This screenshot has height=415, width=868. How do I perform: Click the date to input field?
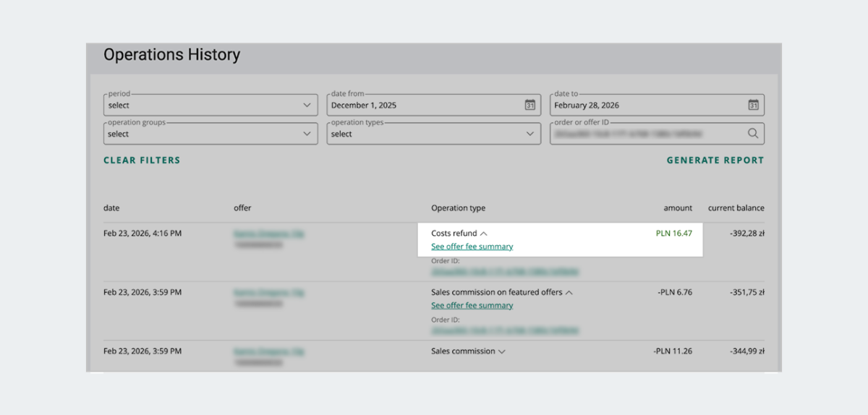(646, 106)
